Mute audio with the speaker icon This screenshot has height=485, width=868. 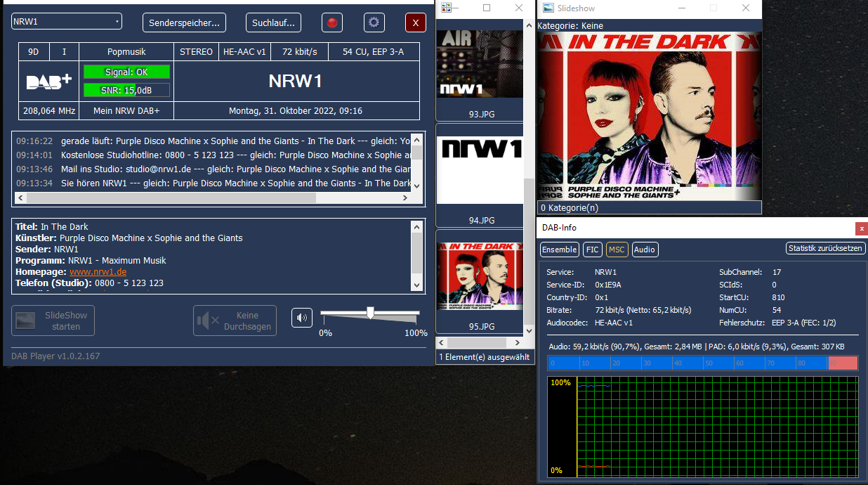[x=302, y=318]
